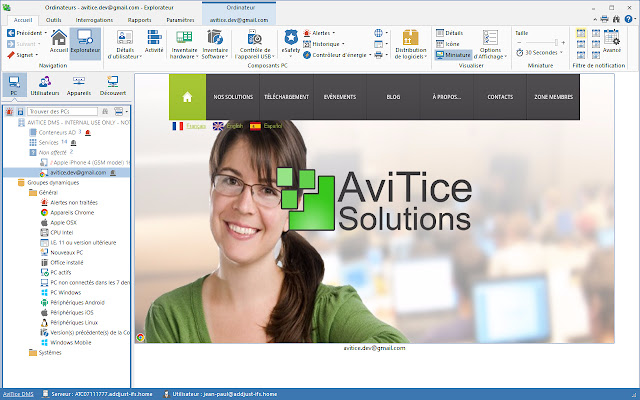Image resolution: width=640 pixels, height=400 pixels.
Task: Select the Miniature view mode
Action: [453, 55]
